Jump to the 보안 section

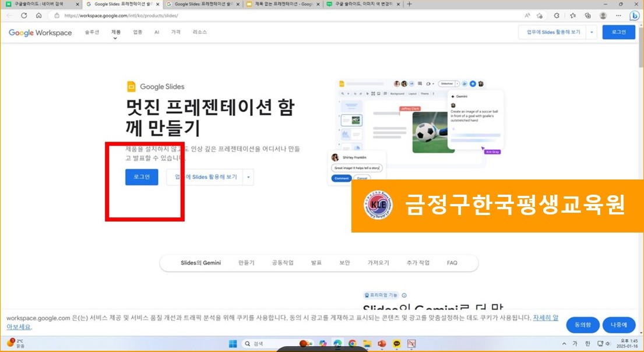(x=344, y=263)
